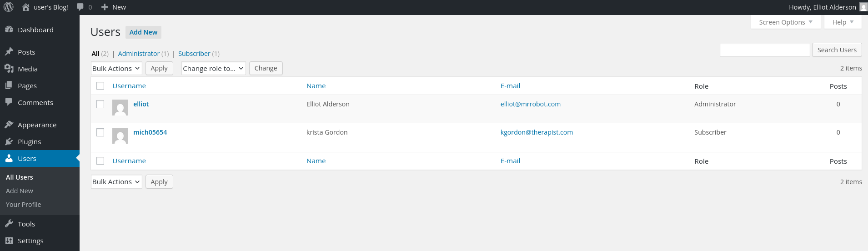Open Your Profile submenu item

(x=24, y=205)
